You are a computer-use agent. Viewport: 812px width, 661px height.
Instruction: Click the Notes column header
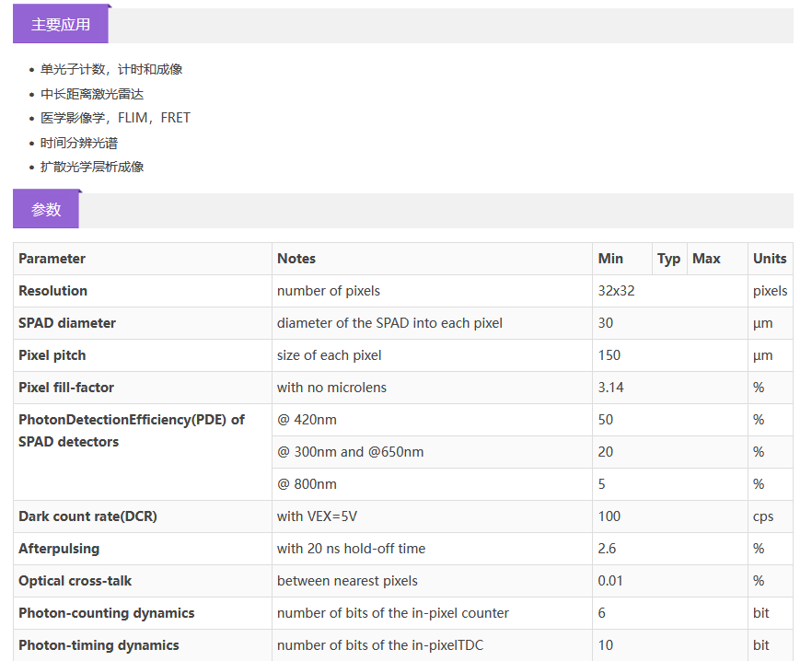click(296, 259)
